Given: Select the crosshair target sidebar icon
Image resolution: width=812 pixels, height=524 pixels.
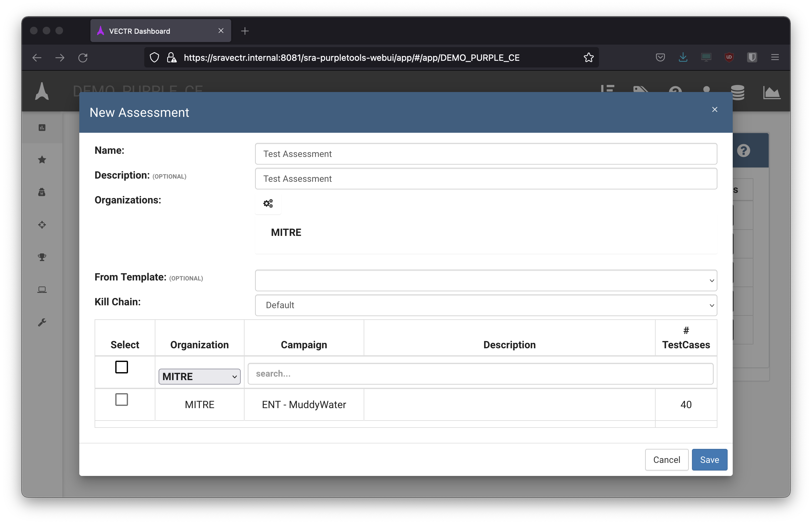Looking at the screenshot, I should pos(42,224).
